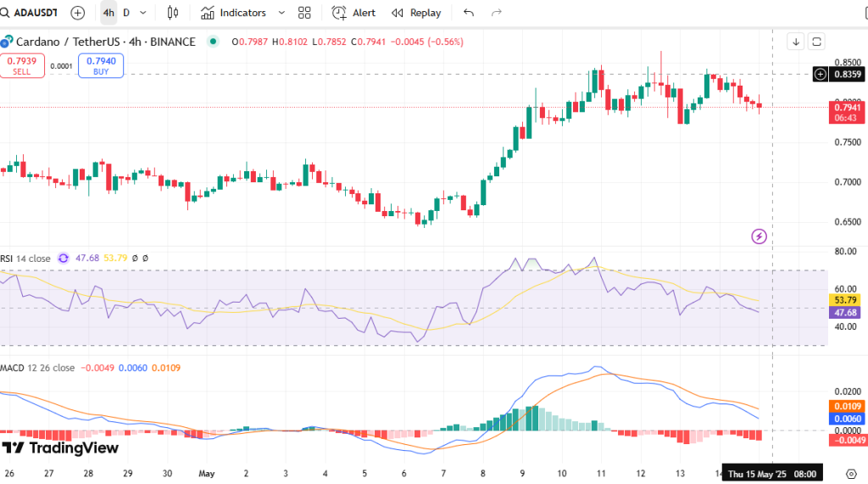Click the 0.7940 BUY button
The height and width of the screenshot is (484, 868).
(x=101, y=65)
